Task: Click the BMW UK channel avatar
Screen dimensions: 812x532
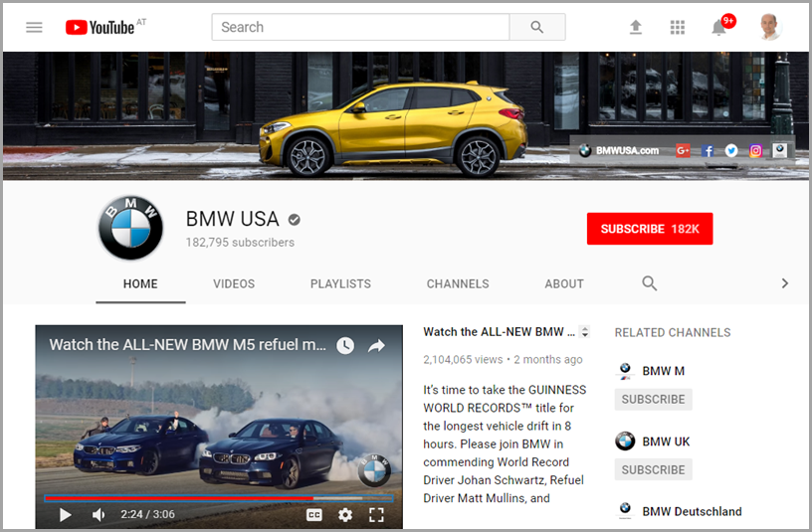Action: coord(625,442)
